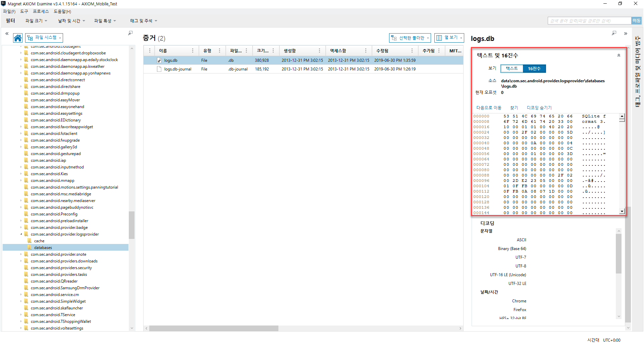This screenshot has height=349, width=644.
Task: Go to the Home view icon
Action: [x=18, y=38]
